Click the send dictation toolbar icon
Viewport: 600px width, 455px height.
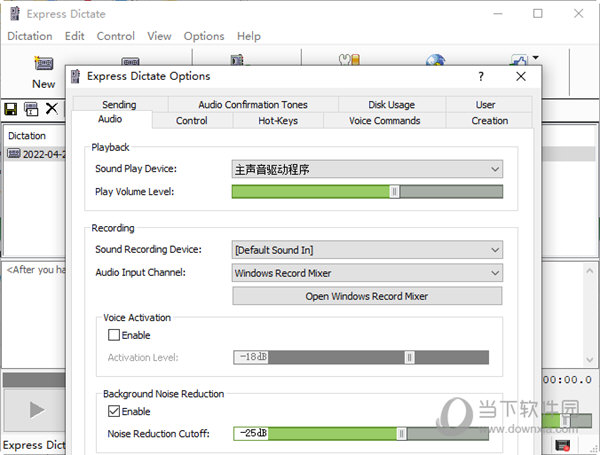pyautogui.click(x=238, y=60)
